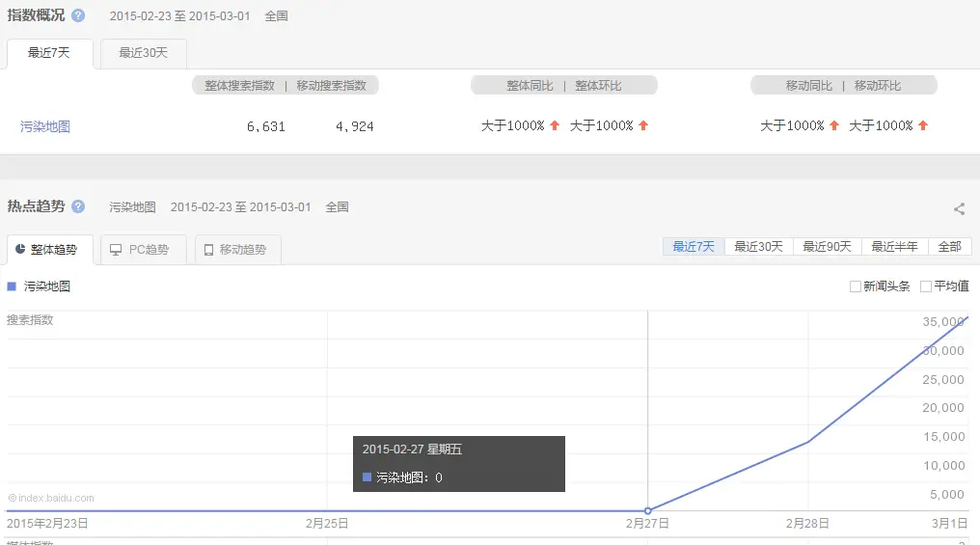The width and height of the screenshot is (980, 545).
Task: Switch to 最近7天 tab in 指数概况
Action: point(49,53)
